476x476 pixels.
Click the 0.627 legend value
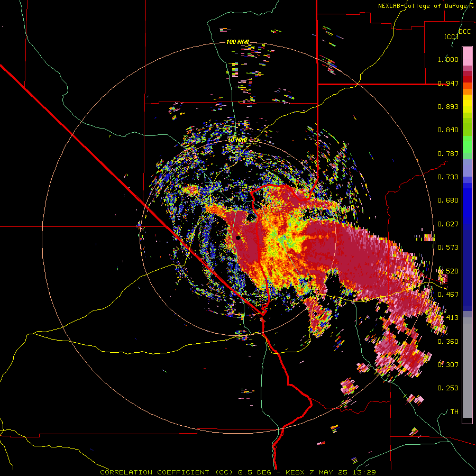tap(448, 224)
